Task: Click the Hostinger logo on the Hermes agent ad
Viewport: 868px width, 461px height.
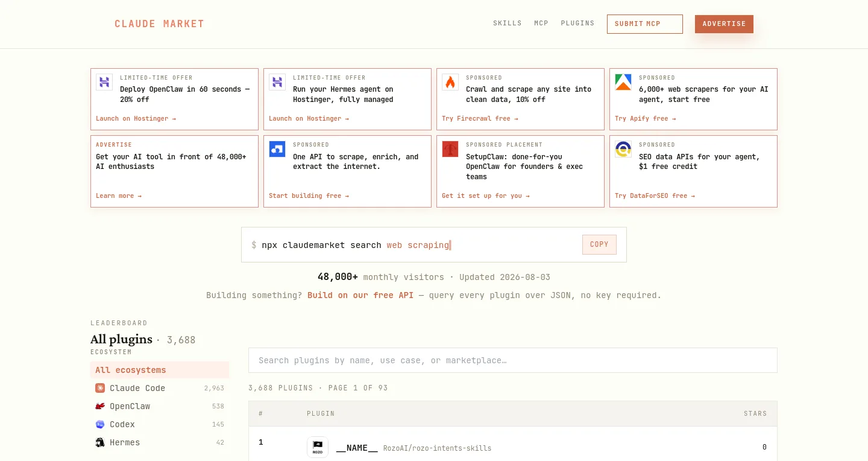Action: coord(277,82)
